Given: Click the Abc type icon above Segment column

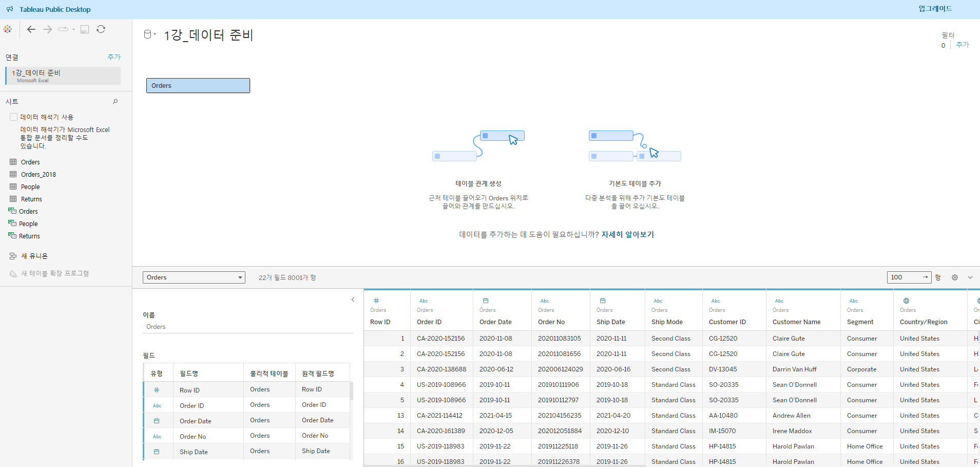Looking at the screenshot, I should point(854,301).
